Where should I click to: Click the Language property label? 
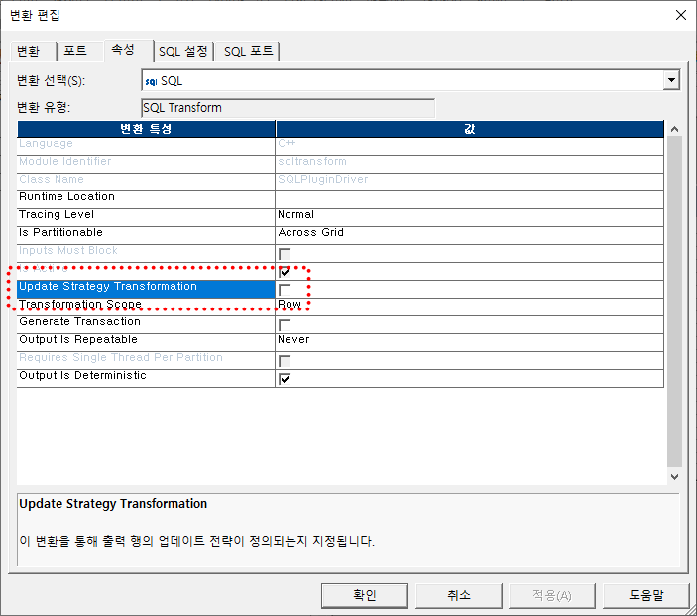coord(46,143)
